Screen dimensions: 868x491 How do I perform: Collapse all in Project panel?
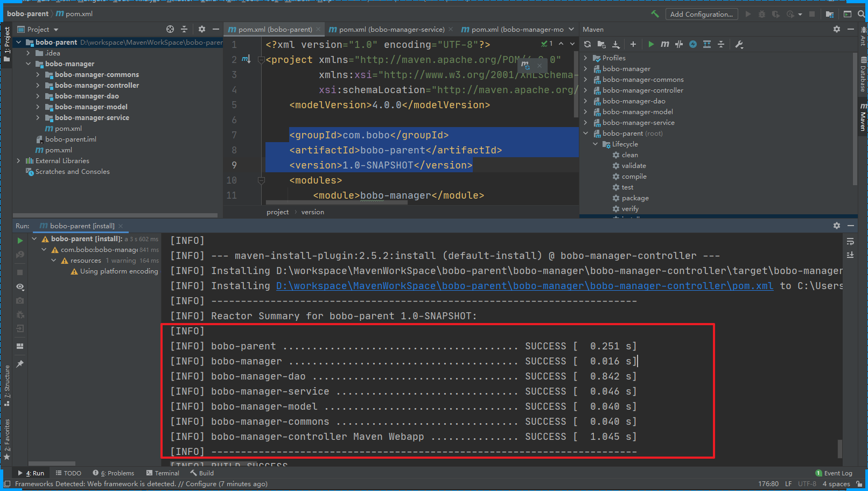pos(184,29)
